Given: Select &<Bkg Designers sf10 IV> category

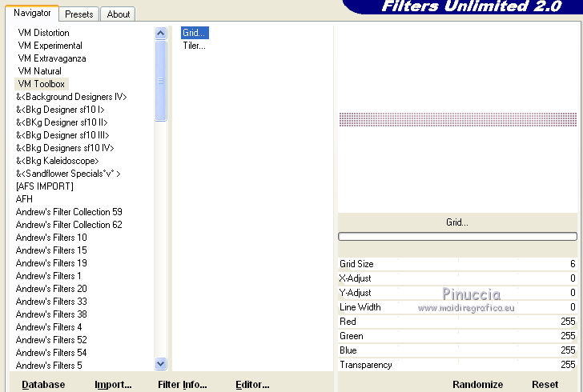Looking at the screenshot, I should point(65,148).
